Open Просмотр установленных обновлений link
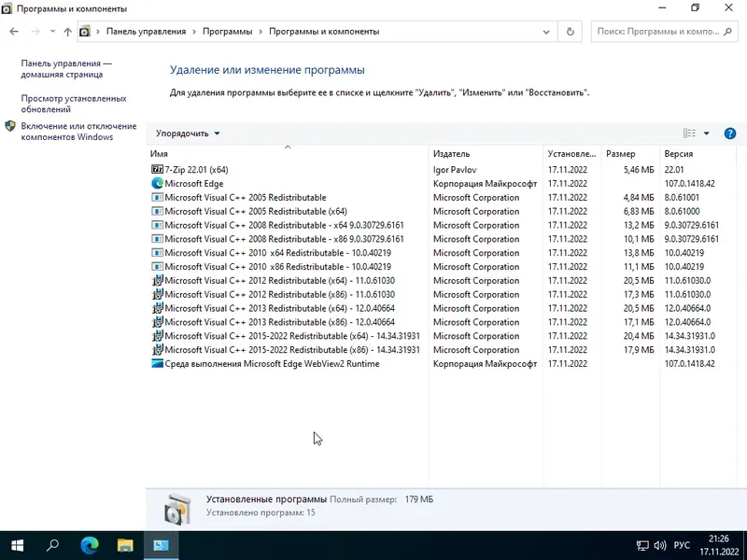The width and height of the screenshot is (747, 560). coord(74,104)
